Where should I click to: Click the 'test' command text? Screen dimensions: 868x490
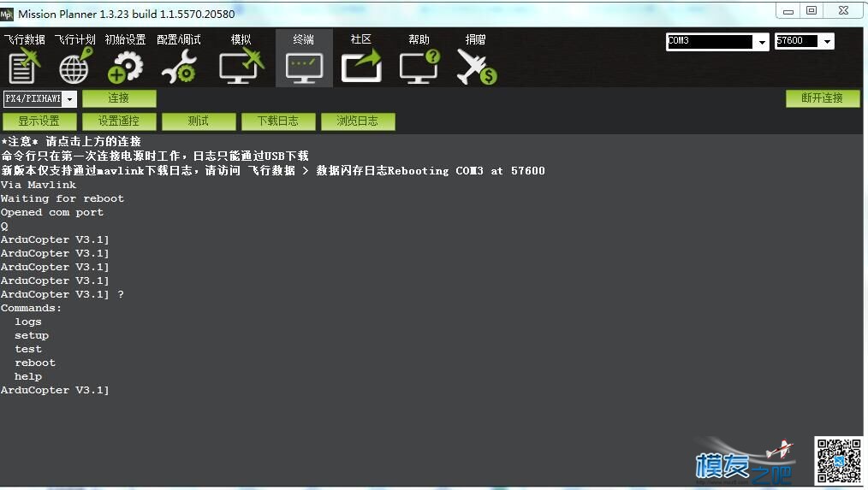tap(28, 349)
